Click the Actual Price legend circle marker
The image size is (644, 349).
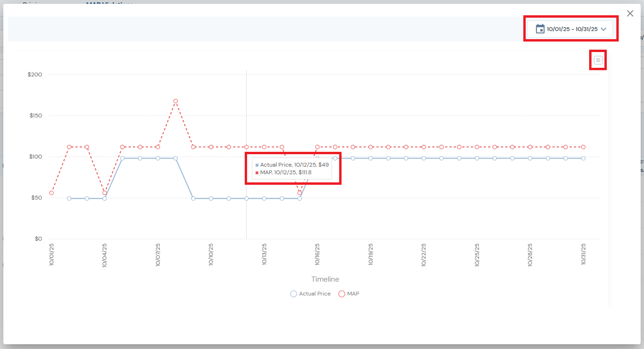click(x=293, y=294)
